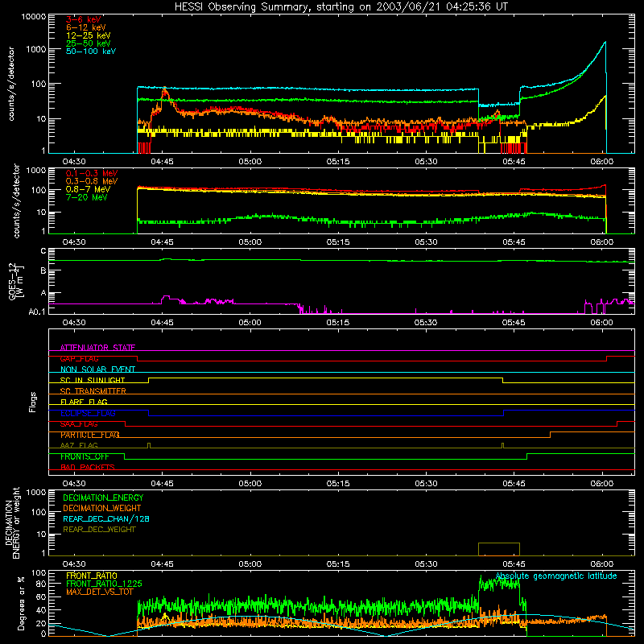
Task: Click the DECIMATION_WEIGHT legend label
Action: click(102, 509)
